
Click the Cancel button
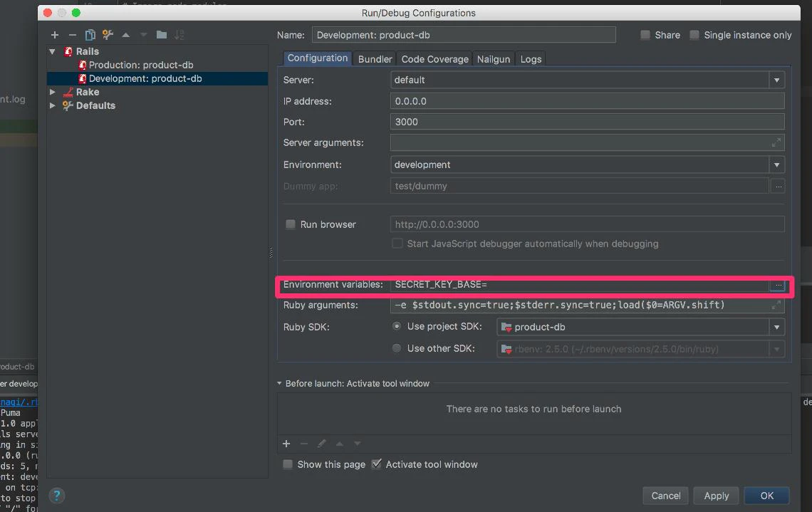[x=665, y=496]
